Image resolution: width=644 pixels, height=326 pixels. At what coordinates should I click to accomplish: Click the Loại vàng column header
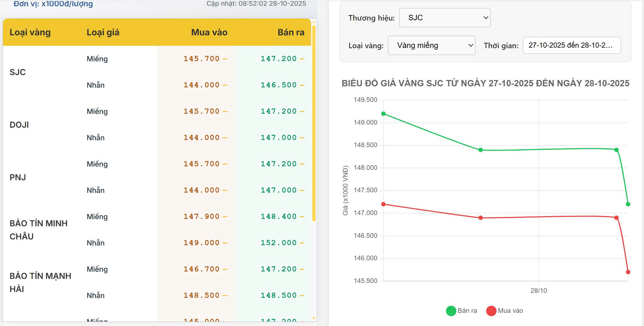click(30, 32)
